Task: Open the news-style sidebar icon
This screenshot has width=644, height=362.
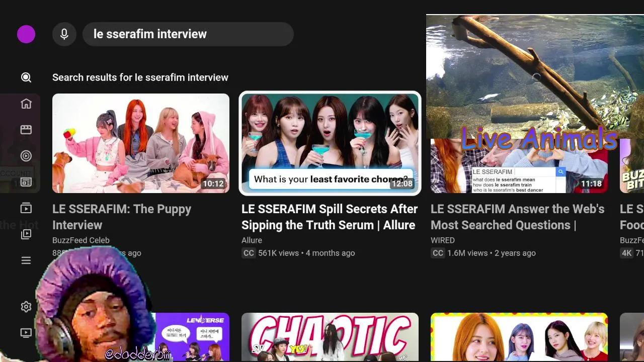Action: coord(26,182)
